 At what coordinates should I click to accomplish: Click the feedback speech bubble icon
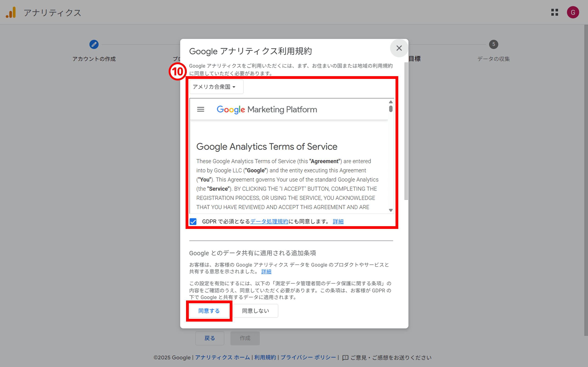click(x=345, y=358)
